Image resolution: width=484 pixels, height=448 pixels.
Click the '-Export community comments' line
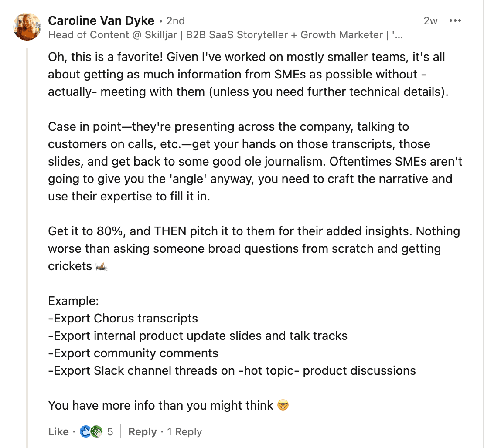tap(133, 353)
